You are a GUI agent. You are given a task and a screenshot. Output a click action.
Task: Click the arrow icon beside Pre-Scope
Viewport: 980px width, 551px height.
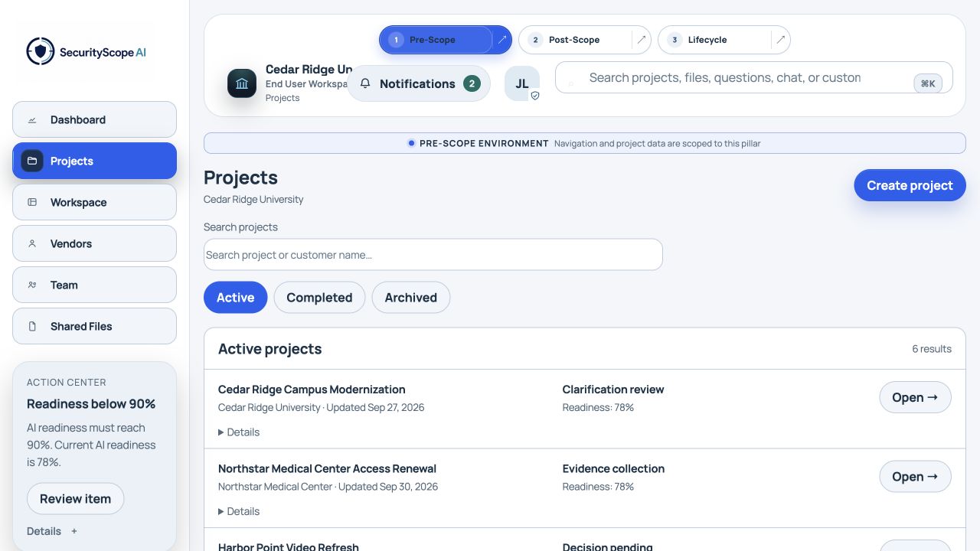[x=502, y=40]
